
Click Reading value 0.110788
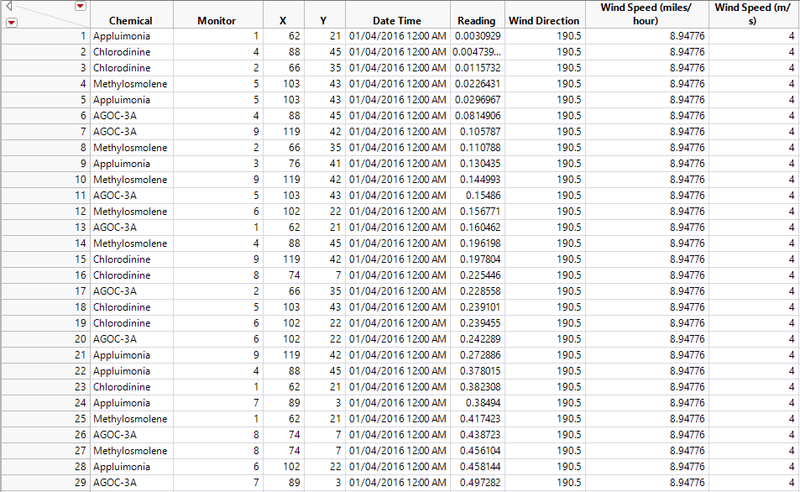tap(480, 147)
